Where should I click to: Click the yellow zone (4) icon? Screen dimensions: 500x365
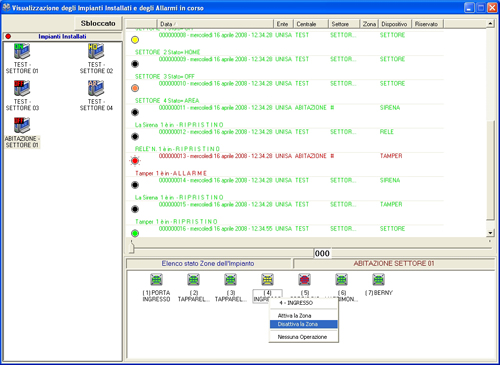tap(267, 279)
